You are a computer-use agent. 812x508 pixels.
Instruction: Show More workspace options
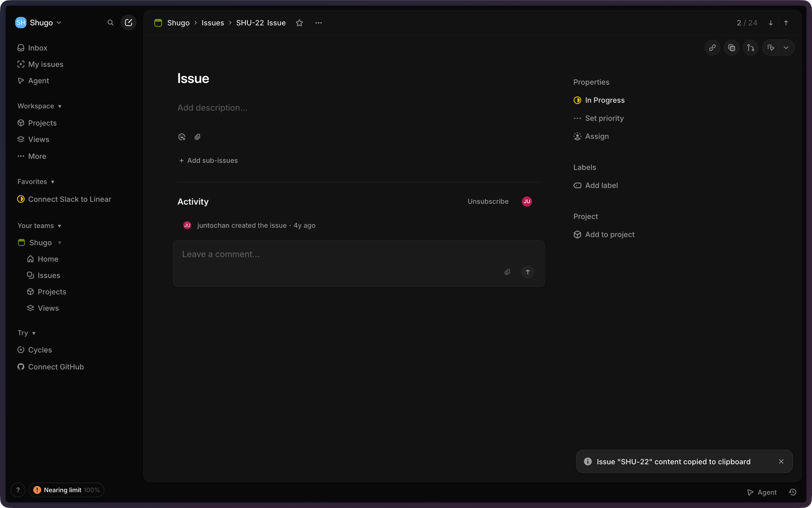pyautogui.click(x=31, y=156)
